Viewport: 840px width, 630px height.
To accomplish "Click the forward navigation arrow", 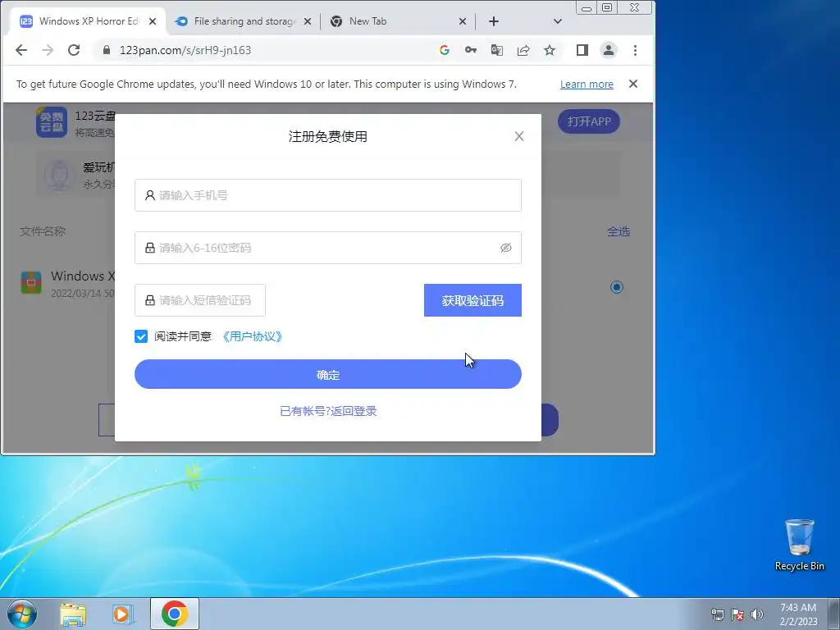I will 48,50.
